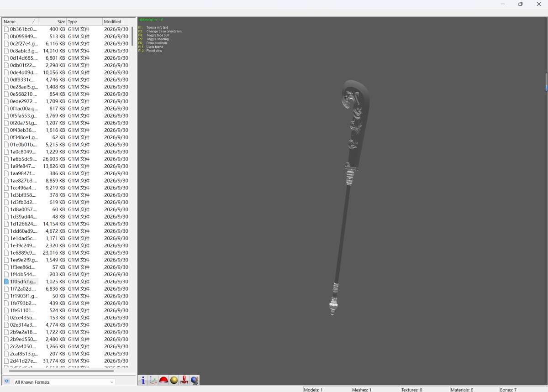Sort the file list by Modified column
The height and width of the screenshot is (392, 548).
point(116,21)
